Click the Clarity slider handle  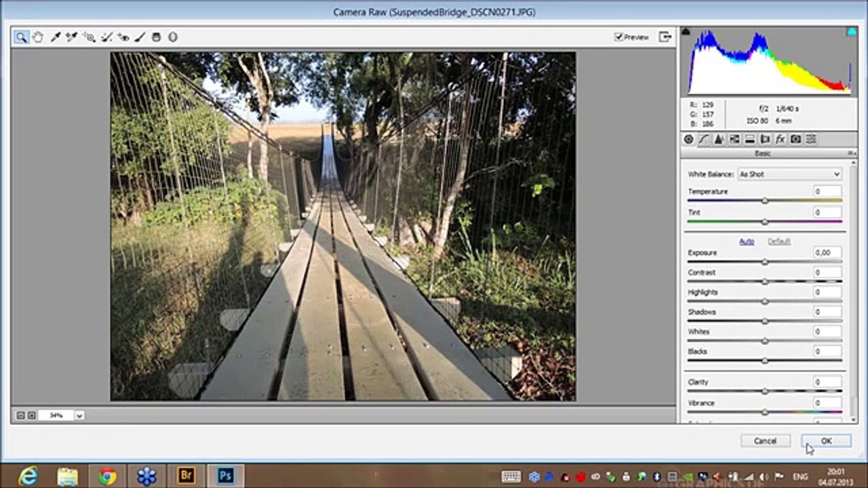[765, 391]
